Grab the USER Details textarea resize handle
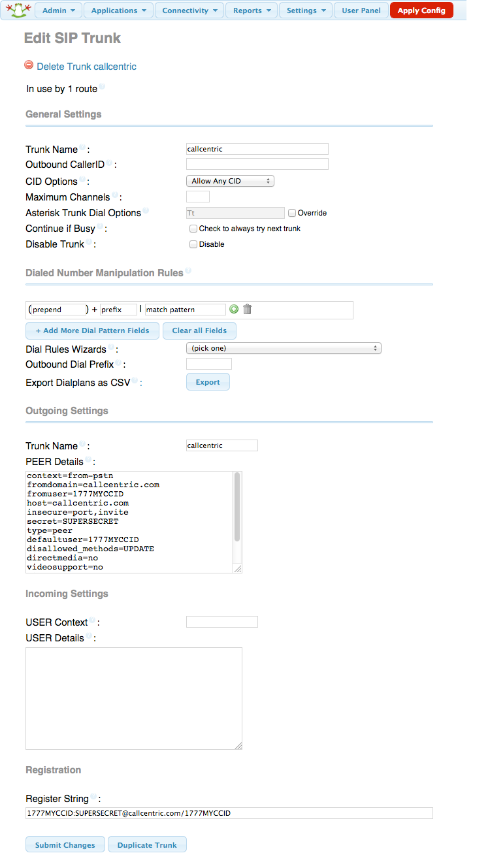The height and width of the screenshot is (868, 490). pos(238,746)
